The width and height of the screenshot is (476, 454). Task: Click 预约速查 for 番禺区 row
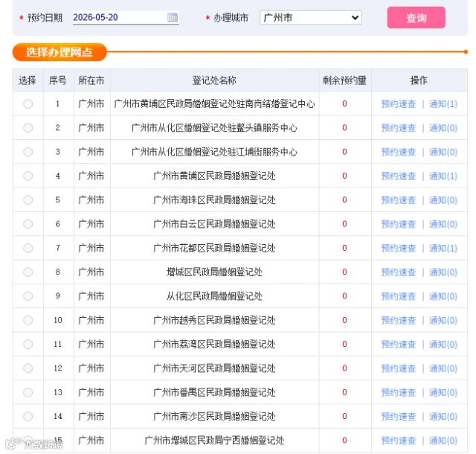[399, 392]
